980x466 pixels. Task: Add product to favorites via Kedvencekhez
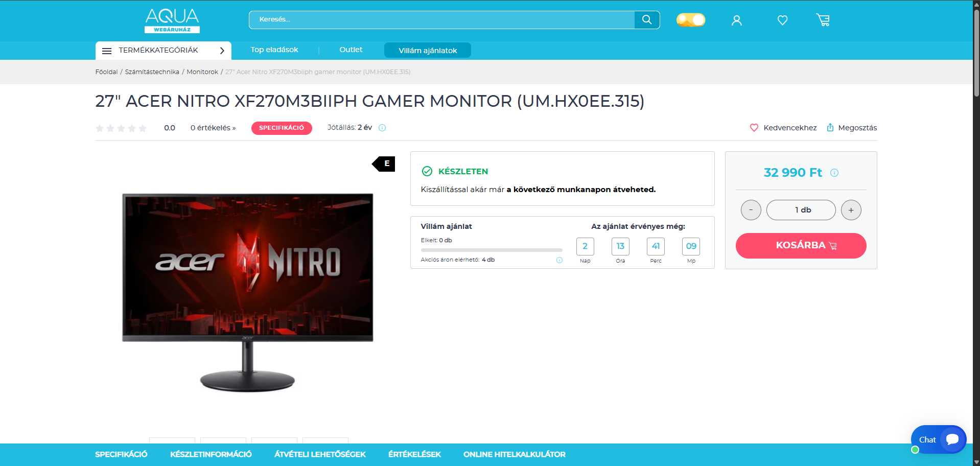click(783, 128)
